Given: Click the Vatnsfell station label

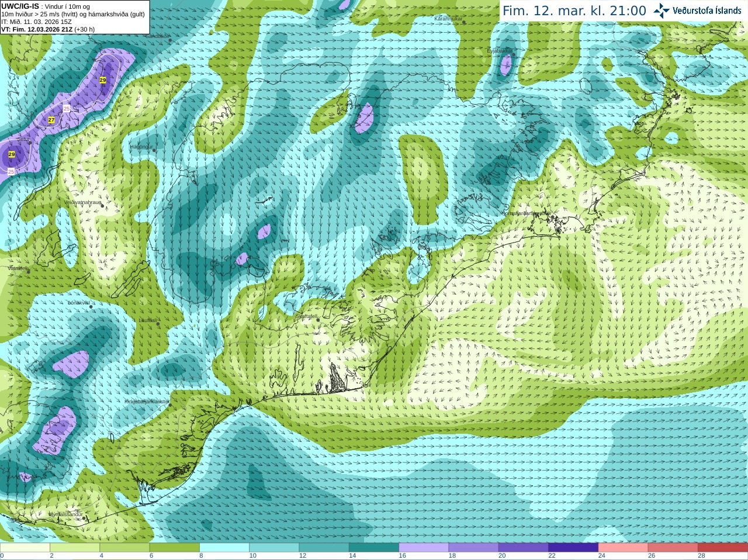Looking at the screenshot, I should tap(18, 268).
